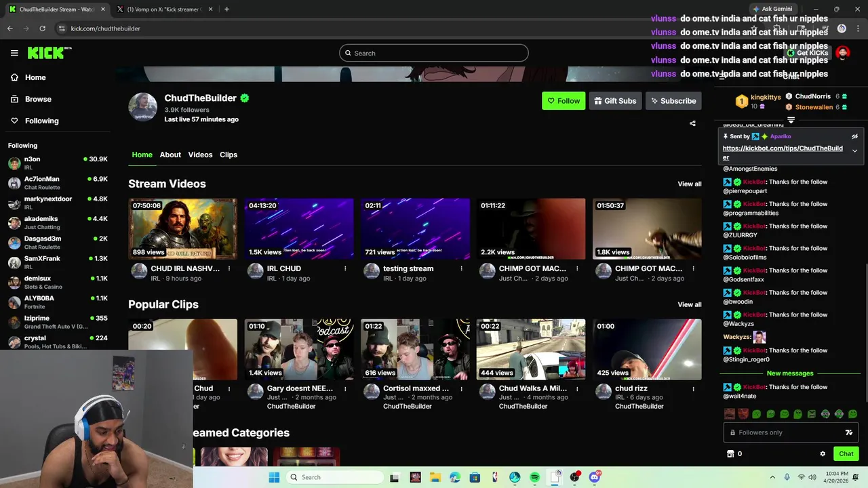Click the Kick search field
868x488 pixels.
[x=434, y=53]
